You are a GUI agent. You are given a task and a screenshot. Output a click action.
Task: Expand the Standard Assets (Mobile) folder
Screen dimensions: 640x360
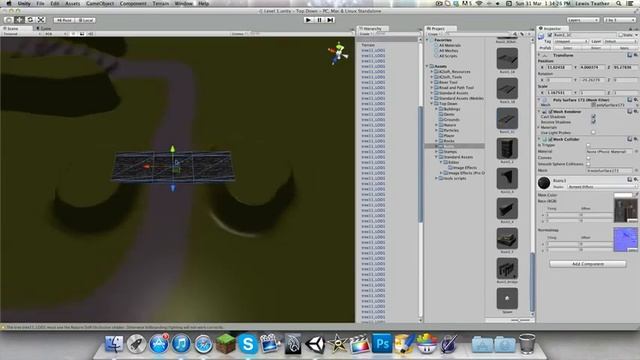431,98
